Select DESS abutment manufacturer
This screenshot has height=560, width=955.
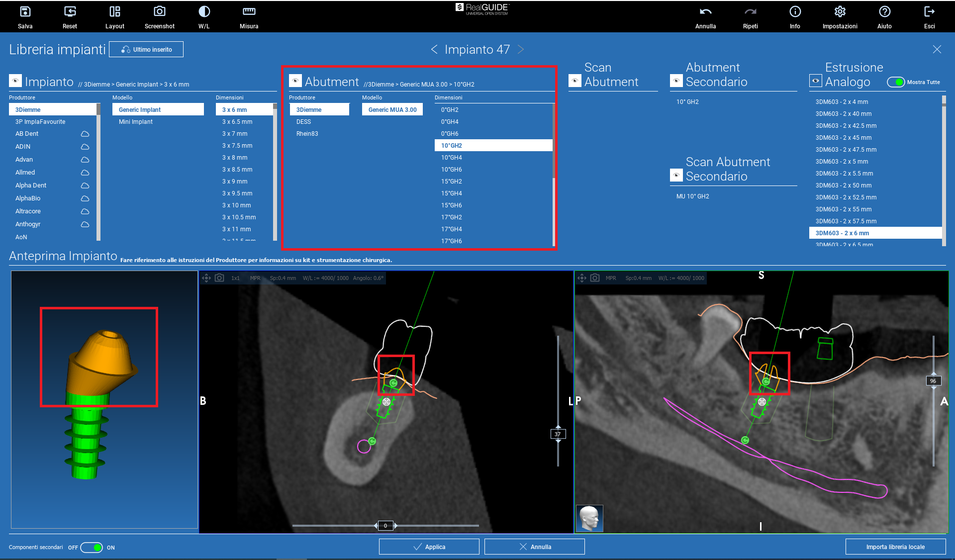(303, 122)
